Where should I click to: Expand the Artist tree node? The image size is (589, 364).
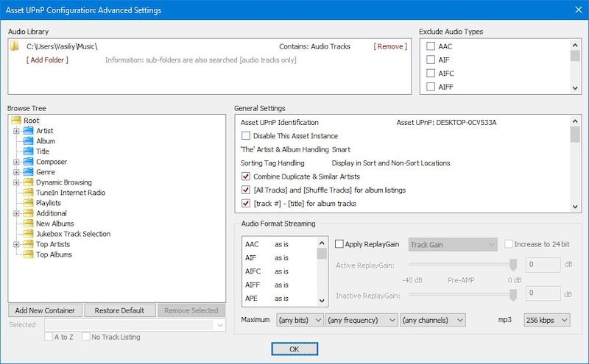(x=16, y=131)
